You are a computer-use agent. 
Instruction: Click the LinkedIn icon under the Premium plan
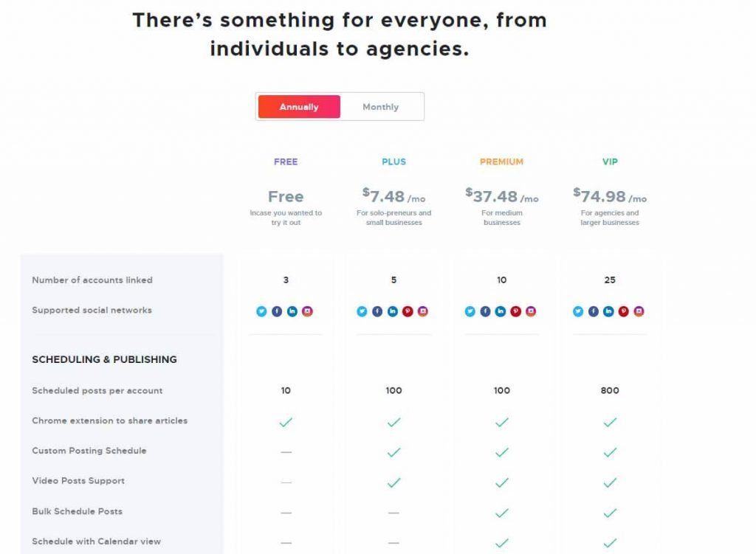(x=501, y=311)
